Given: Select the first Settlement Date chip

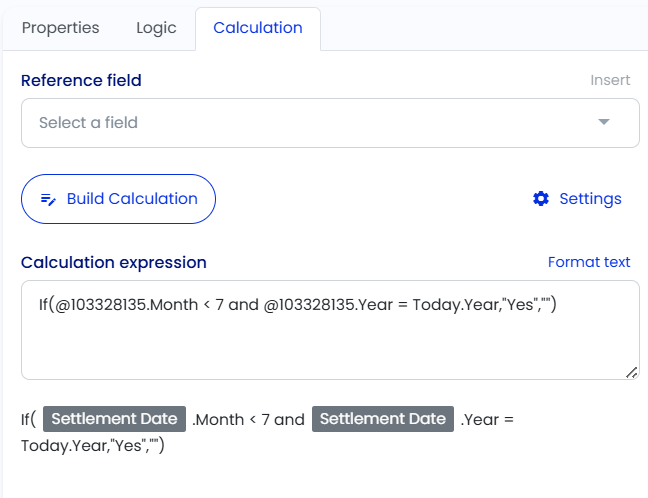Looking at the screenshot, I should point(114,419).
